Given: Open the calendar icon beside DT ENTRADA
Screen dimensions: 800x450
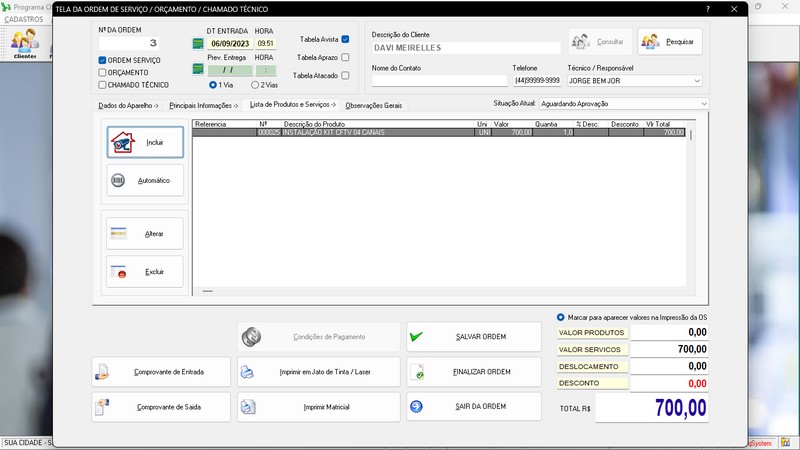Looking at the screenshot, I should pos(198,44).
